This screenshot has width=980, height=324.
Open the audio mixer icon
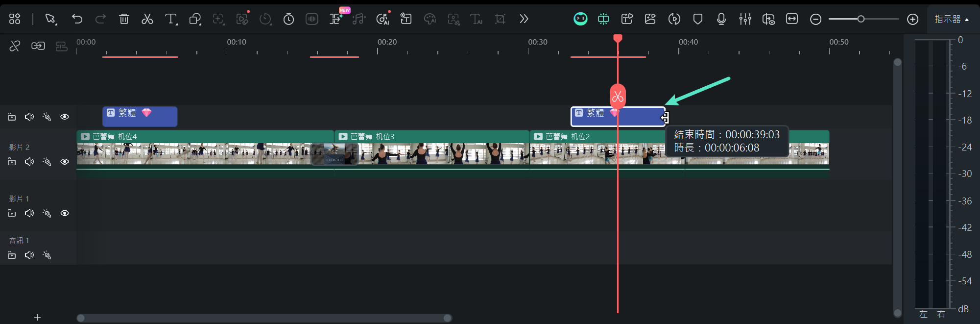[x=745, y=19]
